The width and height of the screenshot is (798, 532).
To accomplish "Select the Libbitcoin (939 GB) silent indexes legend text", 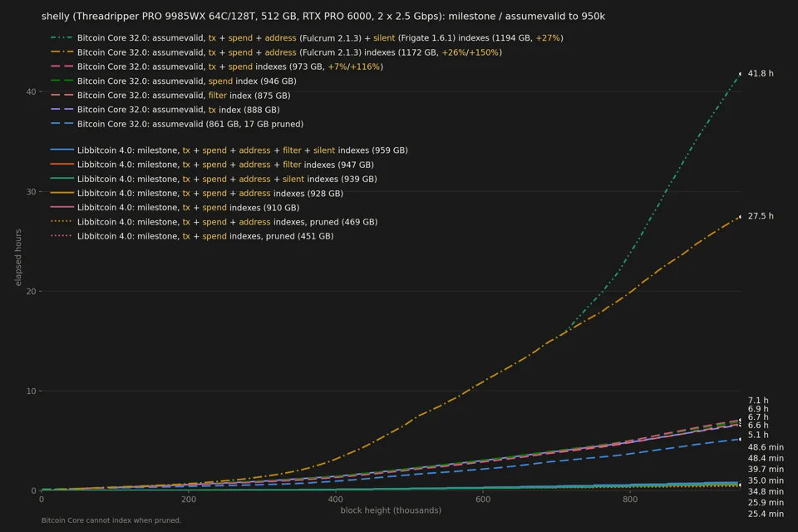I will pos(227,179).
